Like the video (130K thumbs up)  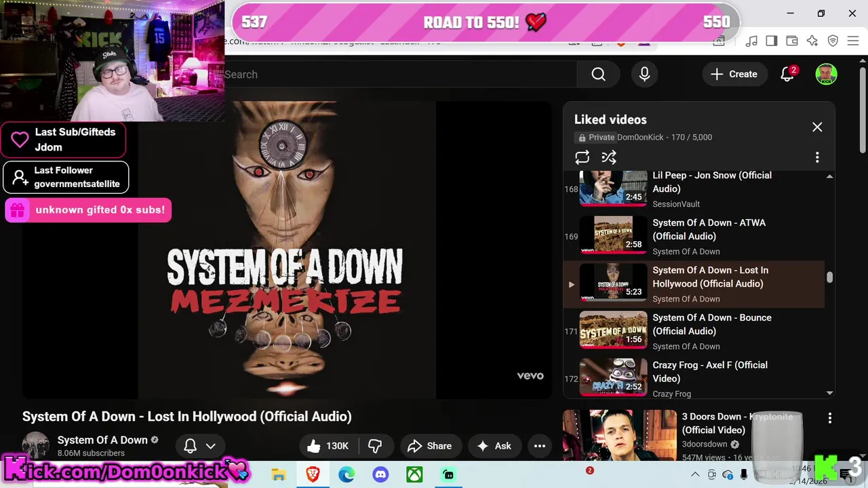[328, 445]
